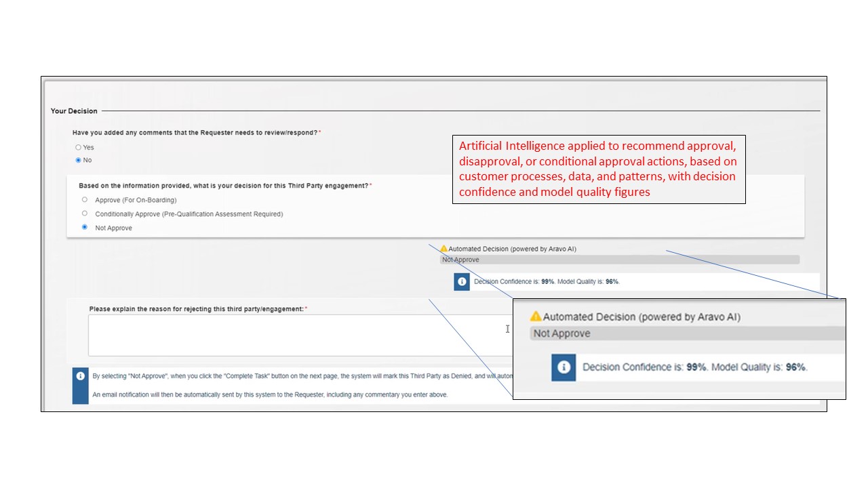Choose "Approve (For On-Boarding)" decision option
Screen dimensions: 868x488
pyautogui.click(x=85, y=200)
